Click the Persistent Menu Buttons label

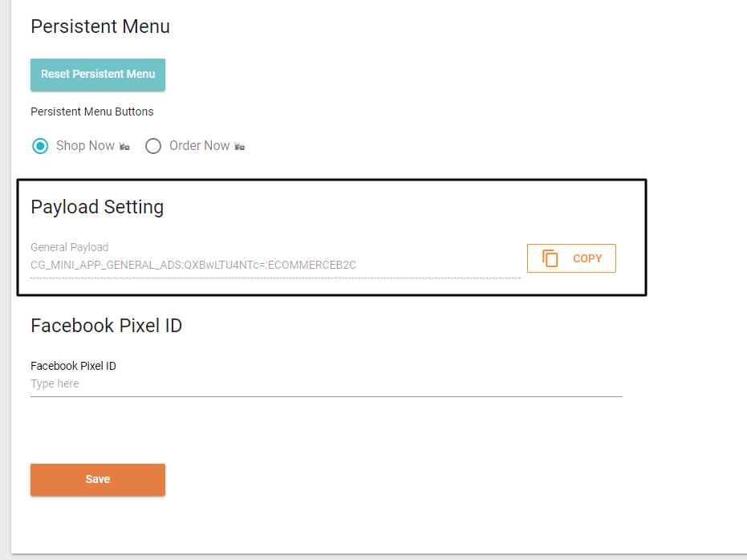(92, 112)
